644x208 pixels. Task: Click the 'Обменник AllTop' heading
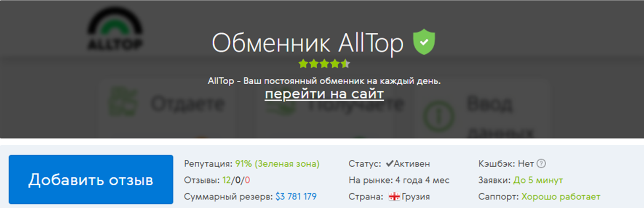click(307, 43)
